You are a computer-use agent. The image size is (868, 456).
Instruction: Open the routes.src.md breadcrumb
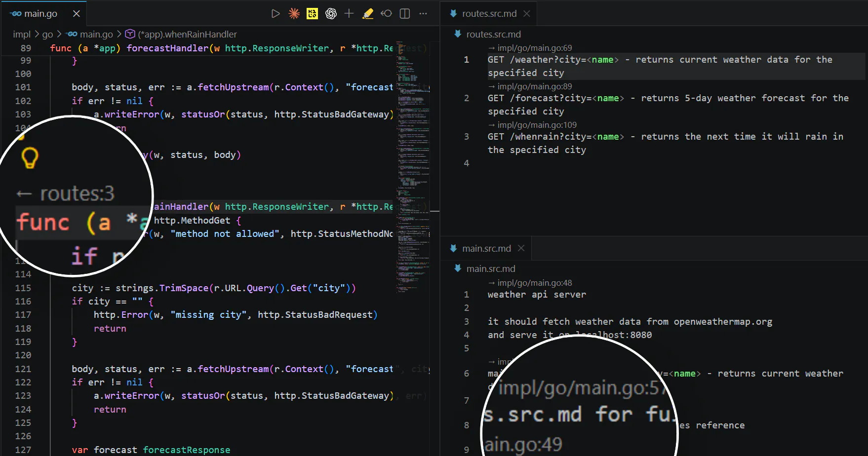click(493, 34)
